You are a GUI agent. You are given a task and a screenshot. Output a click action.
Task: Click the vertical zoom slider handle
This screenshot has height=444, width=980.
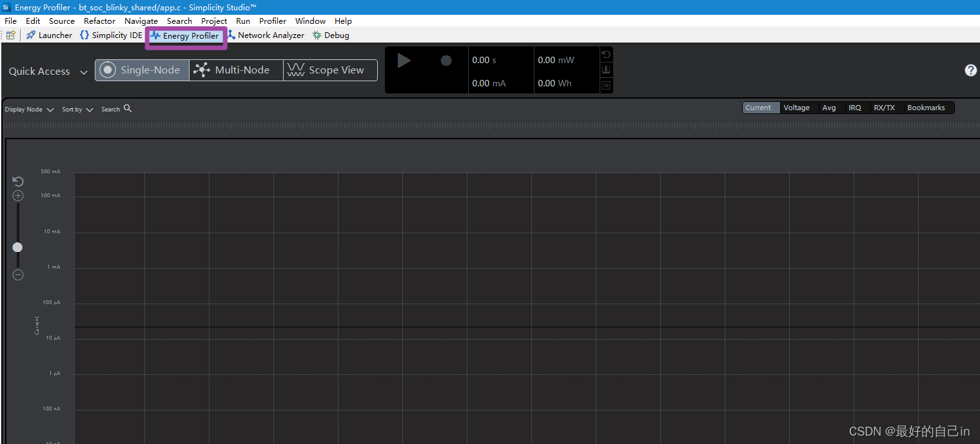[17, 247]
